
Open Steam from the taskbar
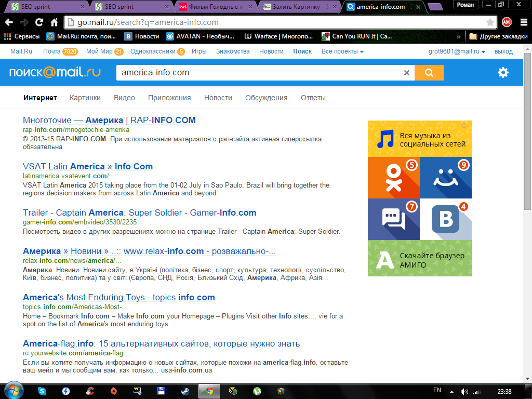coord(185,391)
